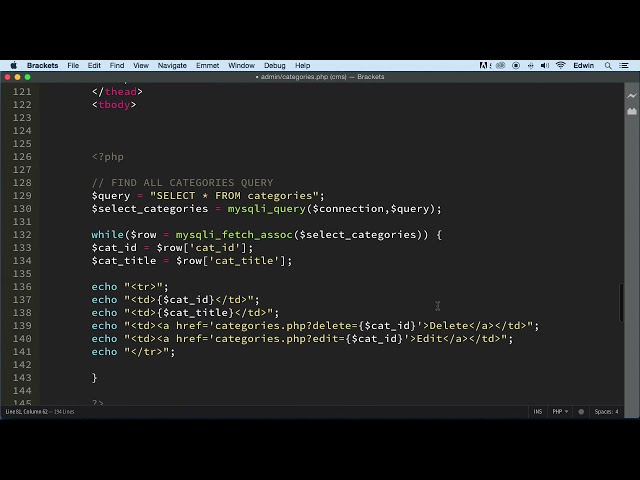Click the screen recording status icon
This screenshot has height=480, width=640.
coord(516,65)
